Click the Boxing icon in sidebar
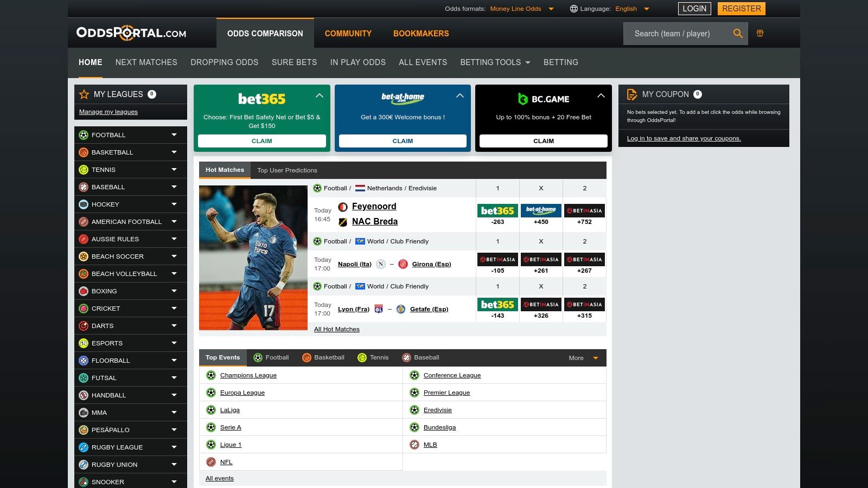 click(x=84, y=291)
